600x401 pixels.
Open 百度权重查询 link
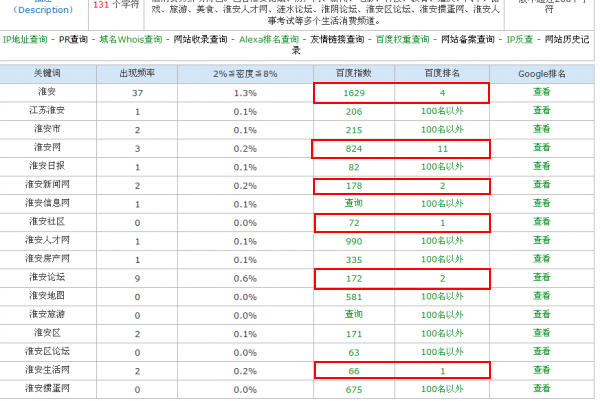coord(406,39)
